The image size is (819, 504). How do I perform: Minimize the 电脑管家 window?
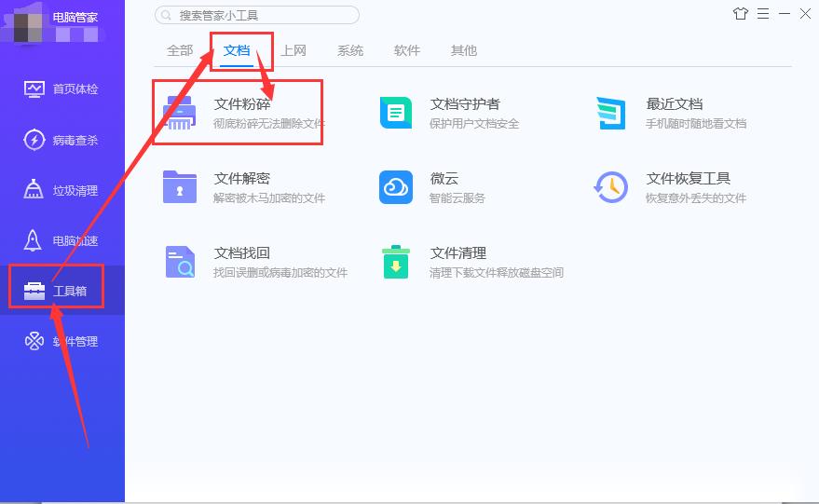[x=785, y=14]
